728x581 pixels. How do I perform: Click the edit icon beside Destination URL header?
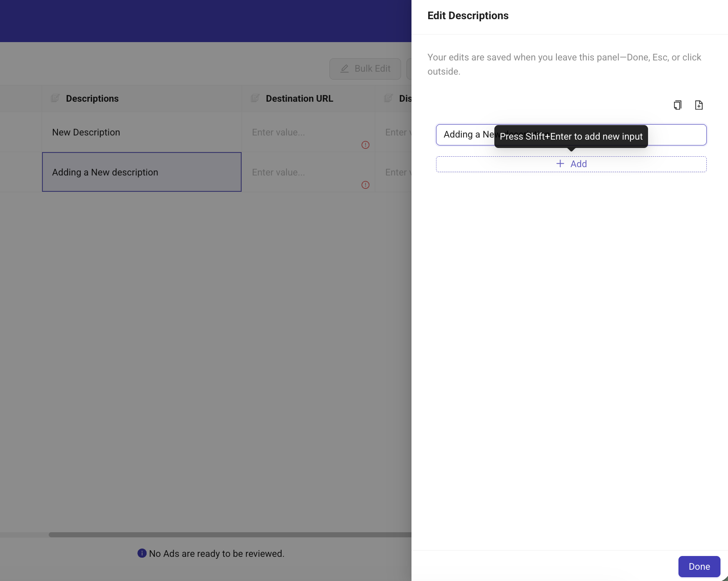(255, 98)
